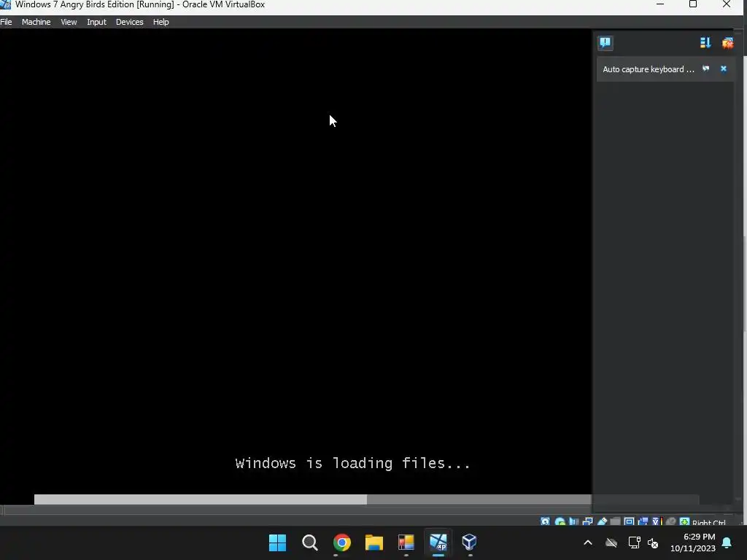747x560 pixels.
Task: Click the display status bar icon
Action: 629,522
